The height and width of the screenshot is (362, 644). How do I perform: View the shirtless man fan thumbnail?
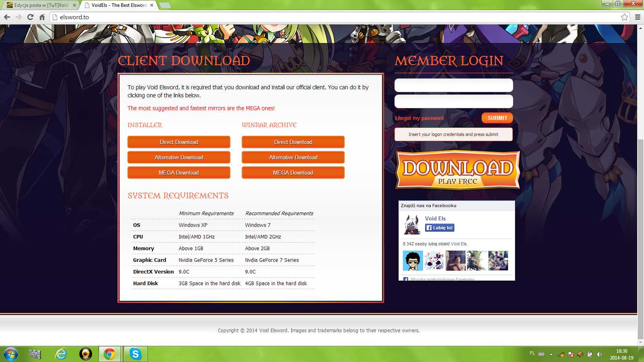[x=456, y=261]
